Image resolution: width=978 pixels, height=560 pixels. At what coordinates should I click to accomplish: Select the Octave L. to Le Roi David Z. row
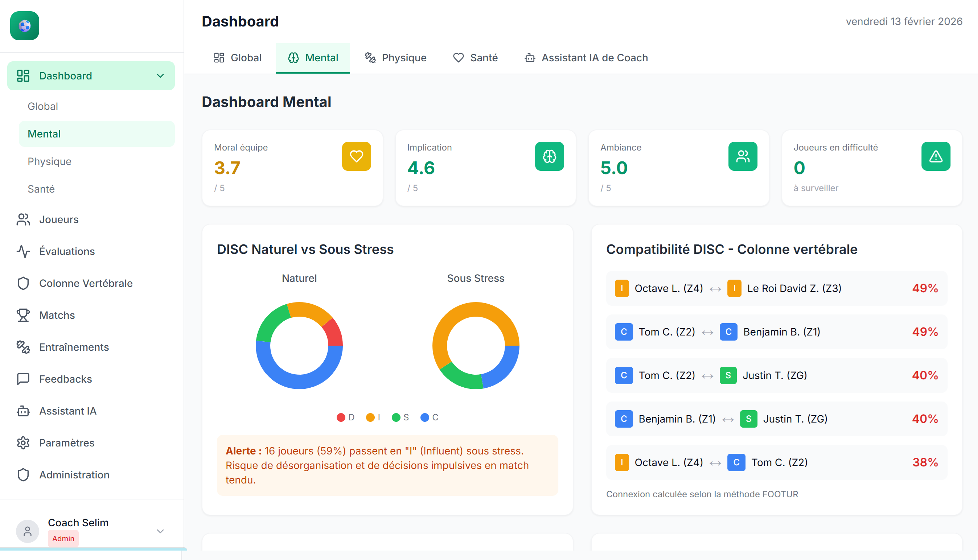(x=777, y=288)
